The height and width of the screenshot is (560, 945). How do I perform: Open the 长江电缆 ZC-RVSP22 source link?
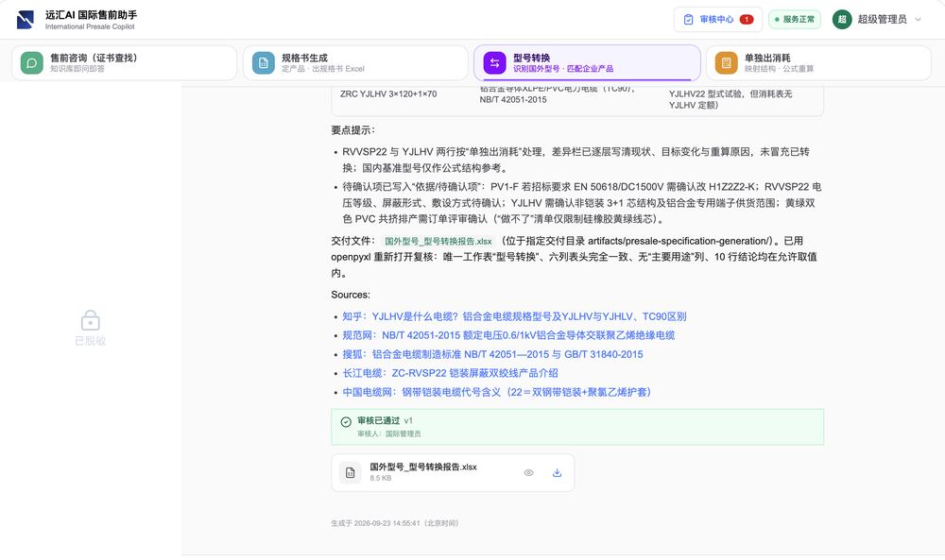point(450,373)
